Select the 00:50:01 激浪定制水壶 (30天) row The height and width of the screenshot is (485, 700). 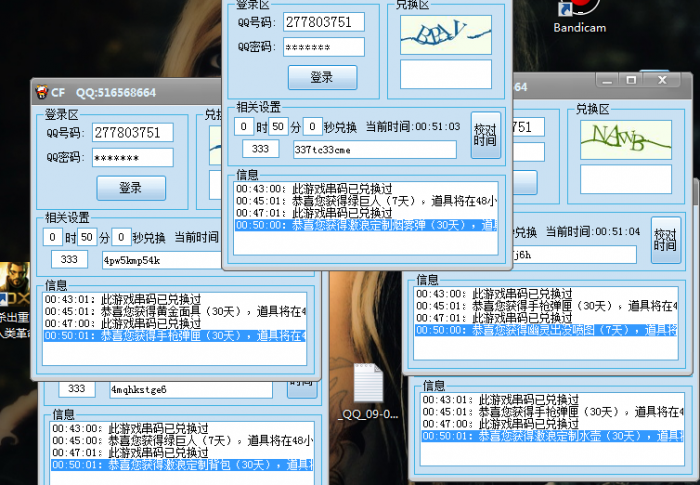coord(552,436)
